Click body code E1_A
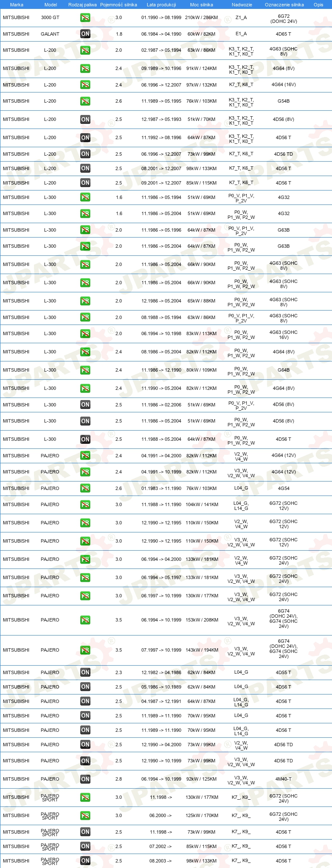 pos(241,34)
